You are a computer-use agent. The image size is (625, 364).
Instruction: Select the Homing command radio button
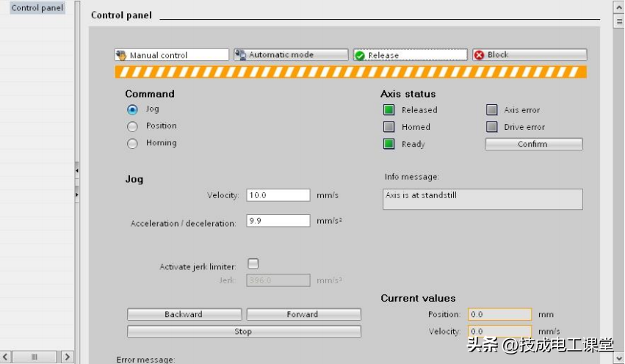(x=132, y=144)
